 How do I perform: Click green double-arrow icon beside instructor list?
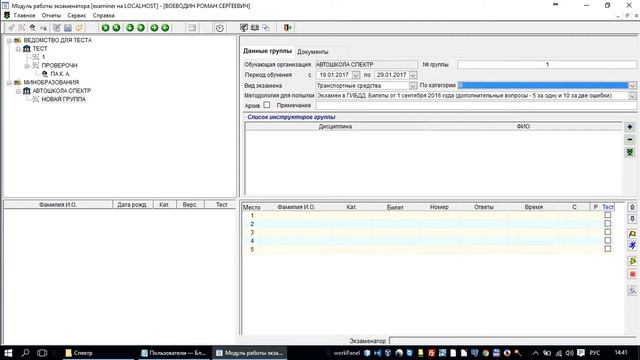tap(630, 152)
